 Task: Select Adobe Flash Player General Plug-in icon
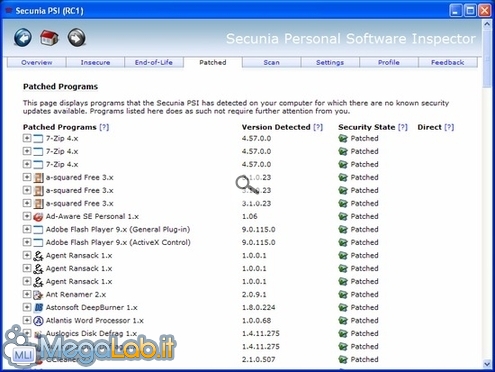38,230
